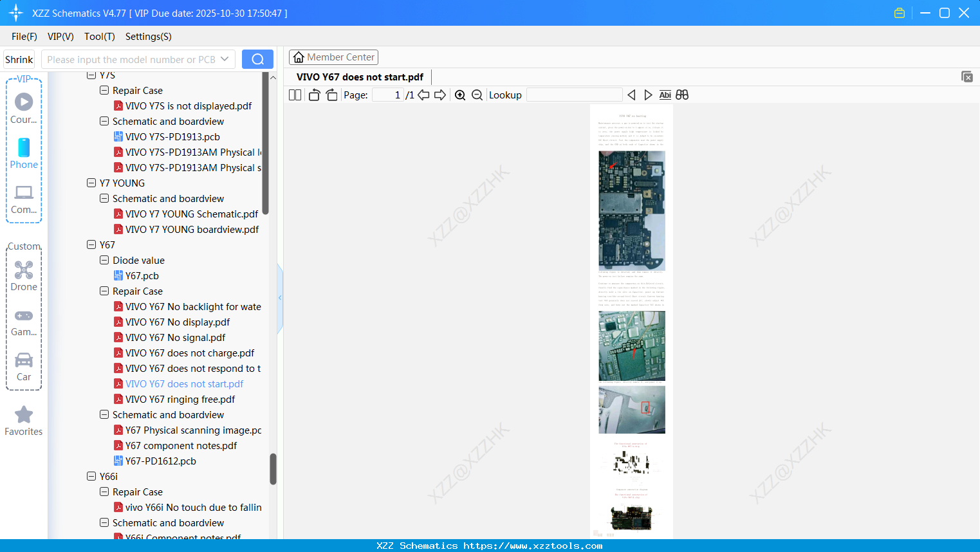Find next lookup match
This screenshot has height=552, width=980.
coord(648,95)
